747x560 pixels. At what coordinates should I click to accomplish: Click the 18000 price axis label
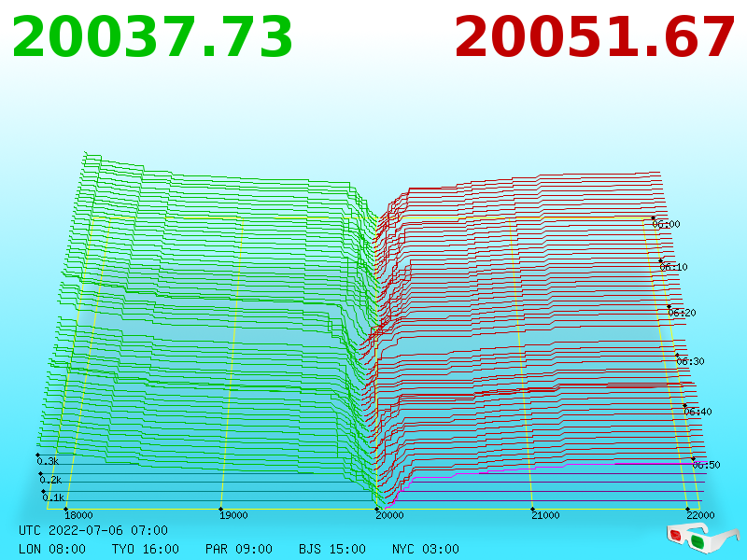coord(78,515)
